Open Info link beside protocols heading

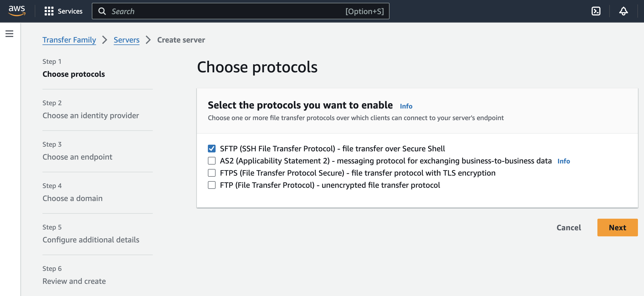point(406,106)
